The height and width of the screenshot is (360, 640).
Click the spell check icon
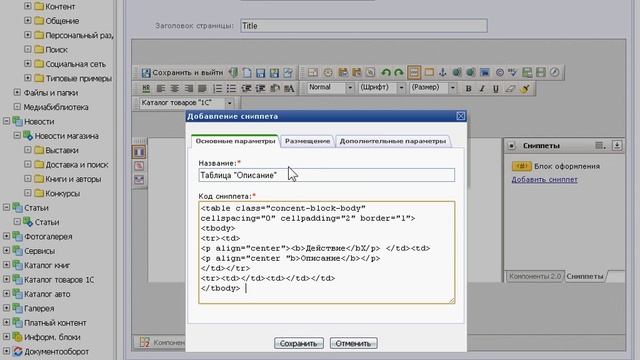click(x=513, y=73)
